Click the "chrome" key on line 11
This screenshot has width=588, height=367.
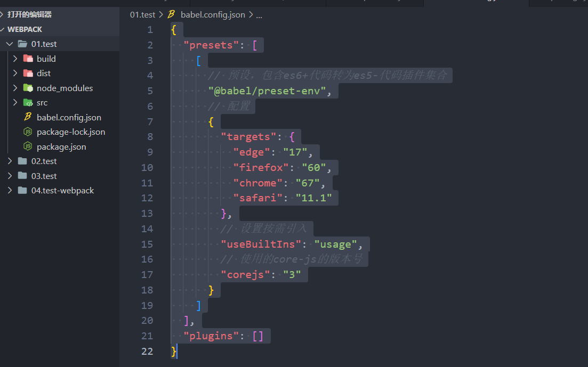pos(257,183)
